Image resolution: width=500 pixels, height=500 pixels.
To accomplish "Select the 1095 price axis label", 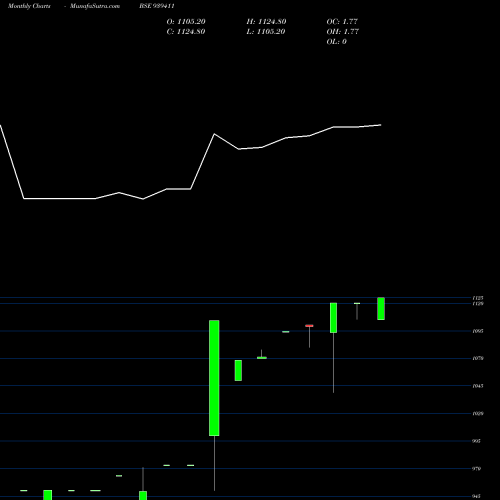I will (x=478, y=331).
